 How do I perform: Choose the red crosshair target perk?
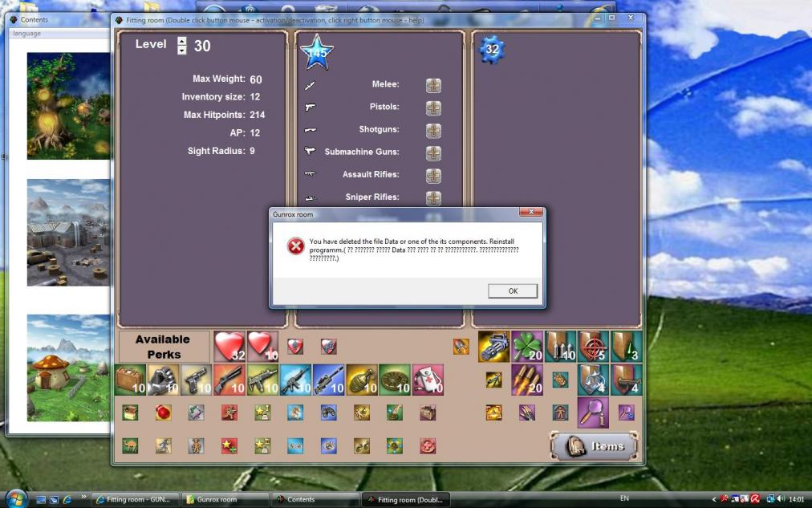click(594, 347)
